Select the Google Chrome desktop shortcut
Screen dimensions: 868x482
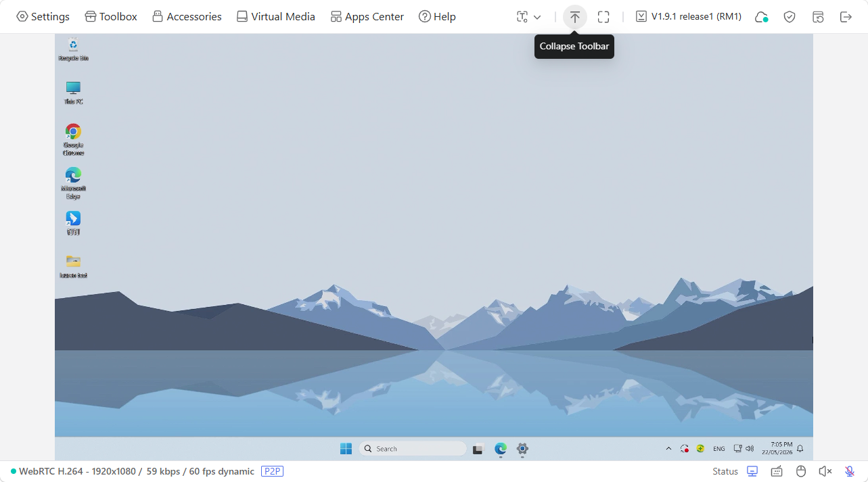(x=73, y=139)
